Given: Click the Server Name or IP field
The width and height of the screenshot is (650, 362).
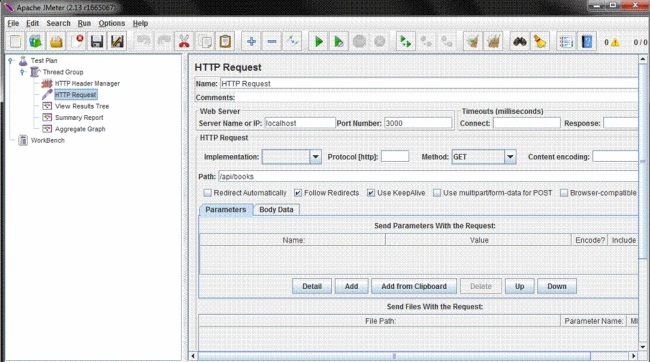Looking at the screenshot, I should pos(300,123).
